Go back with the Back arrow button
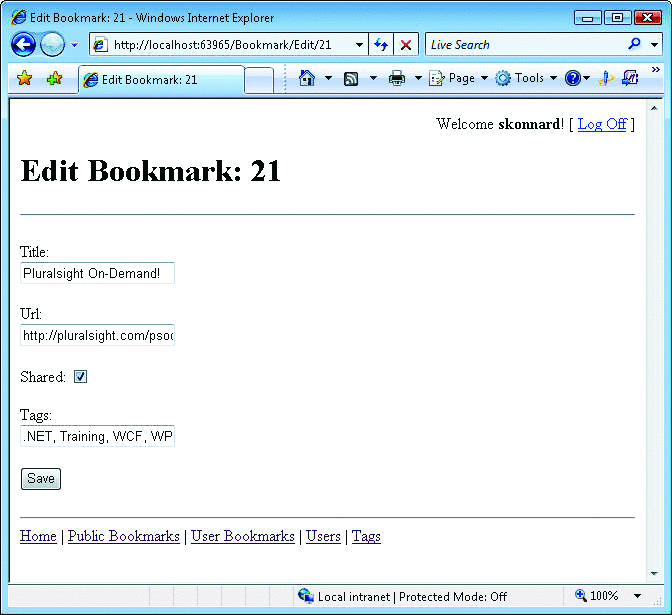Viewport: 672px width, 615px height. 23,44
